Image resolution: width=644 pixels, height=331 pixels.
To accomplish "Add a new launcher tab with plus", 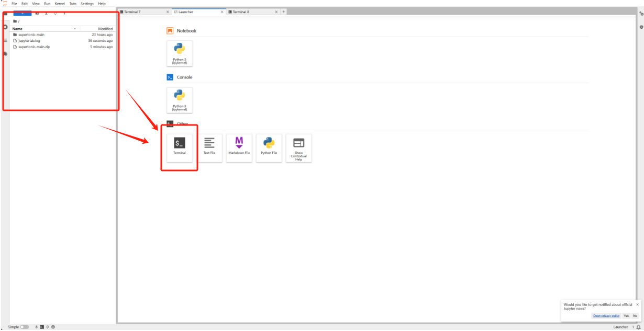I will [283, 12].
